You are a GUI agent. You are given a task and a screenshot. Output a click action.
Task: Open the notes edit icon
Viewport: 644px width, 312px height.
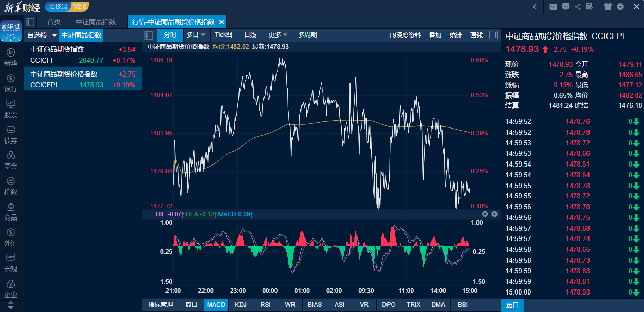pyautogui.click(x=590, y=7)
